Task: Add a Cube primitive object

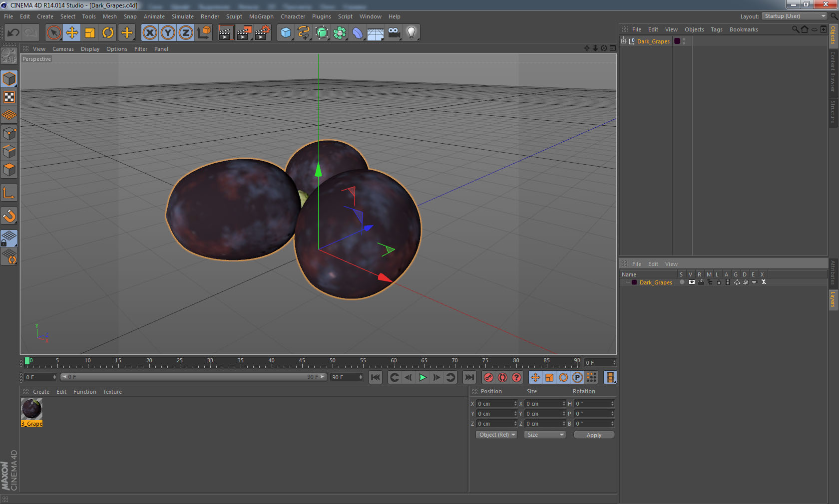Action: pos(286,33)
